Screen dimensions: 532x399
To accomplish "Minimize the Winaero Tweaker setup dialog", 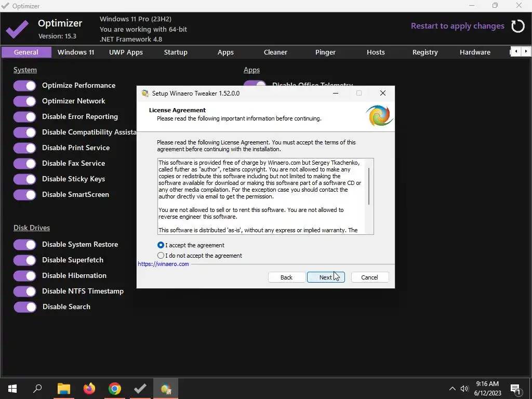I will tap(336, 94).
